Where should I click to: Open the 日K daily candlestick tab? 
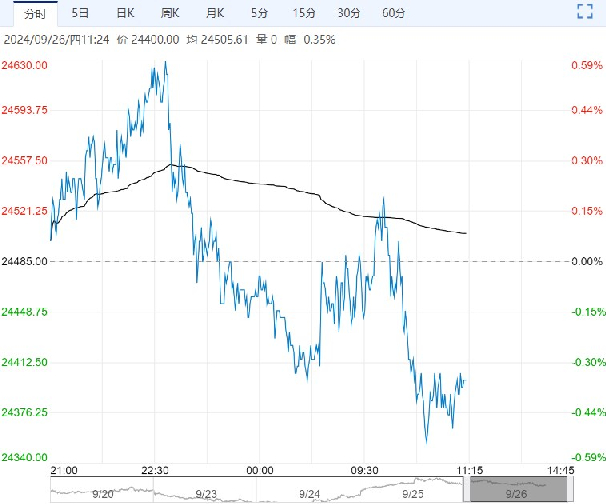point(124,13)
